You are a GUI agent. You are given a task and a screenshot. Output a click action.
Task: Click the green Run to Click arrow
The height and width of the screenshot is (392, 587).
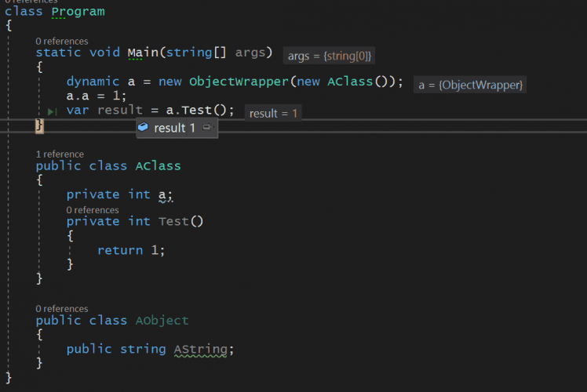coord(52,112)
